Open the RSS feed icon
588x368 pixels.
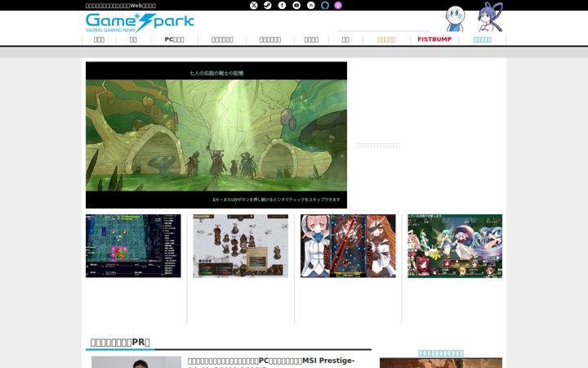[311, 5]
